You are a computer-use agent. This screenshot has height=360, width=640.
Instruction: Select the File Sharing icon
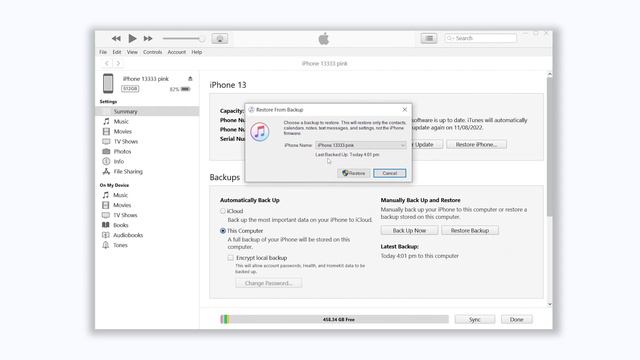click(x=106, y=171)
